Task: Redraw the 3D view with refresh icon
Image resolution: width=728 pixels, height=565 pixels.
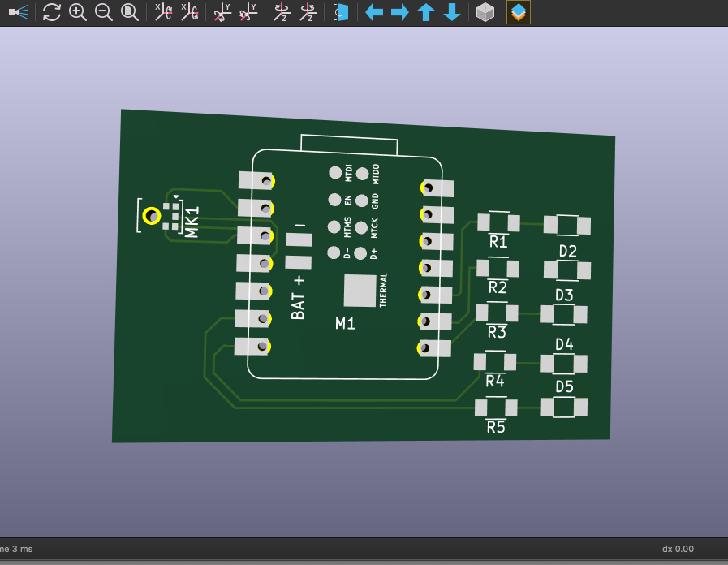Action: 52,12
